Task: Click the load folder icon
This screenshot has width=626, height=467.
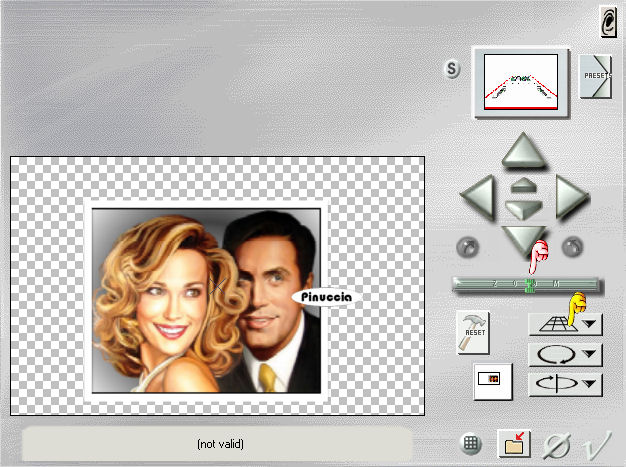Action: (514, 443)
